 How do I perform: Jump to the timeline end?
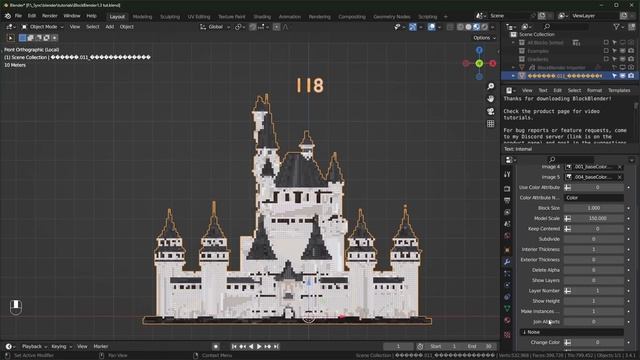[276, 347]
